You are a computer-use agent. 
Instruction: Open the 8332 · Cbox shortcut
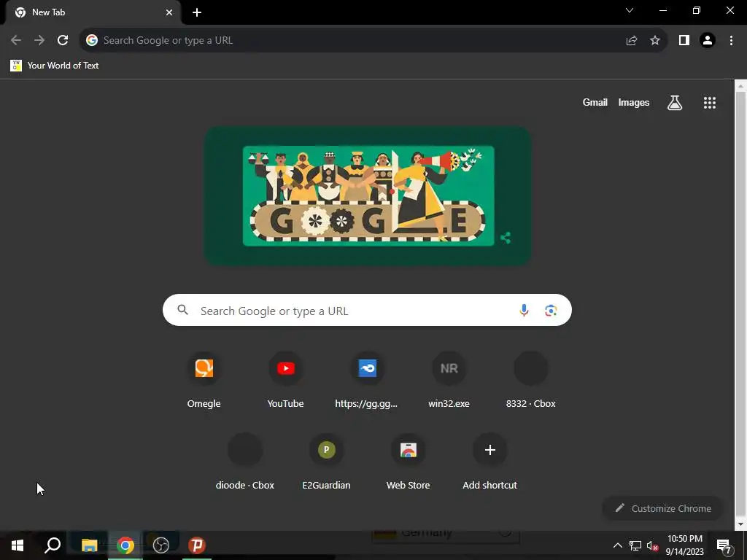point(531,380)
